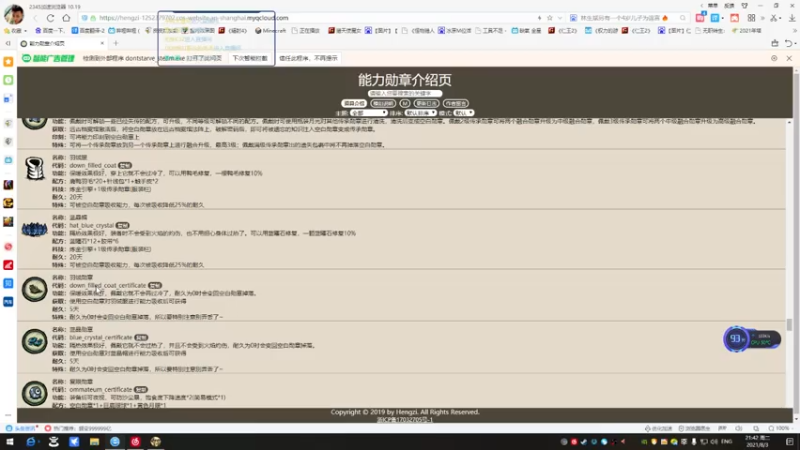Open the sort order dropdown
Screen dimensions: 800x450
point(420,113)
